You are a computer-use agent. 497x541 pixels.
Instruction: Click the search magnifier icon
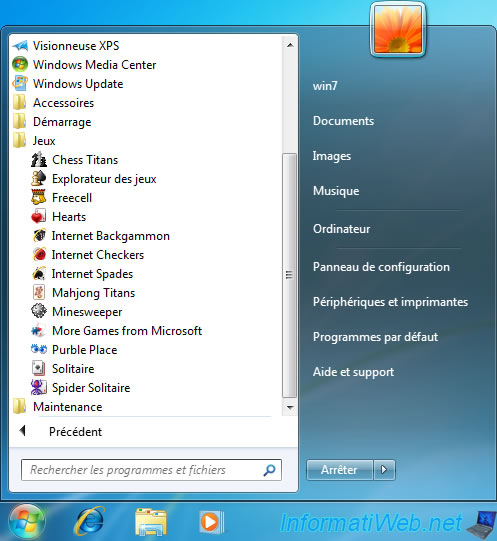coord(270,470)
